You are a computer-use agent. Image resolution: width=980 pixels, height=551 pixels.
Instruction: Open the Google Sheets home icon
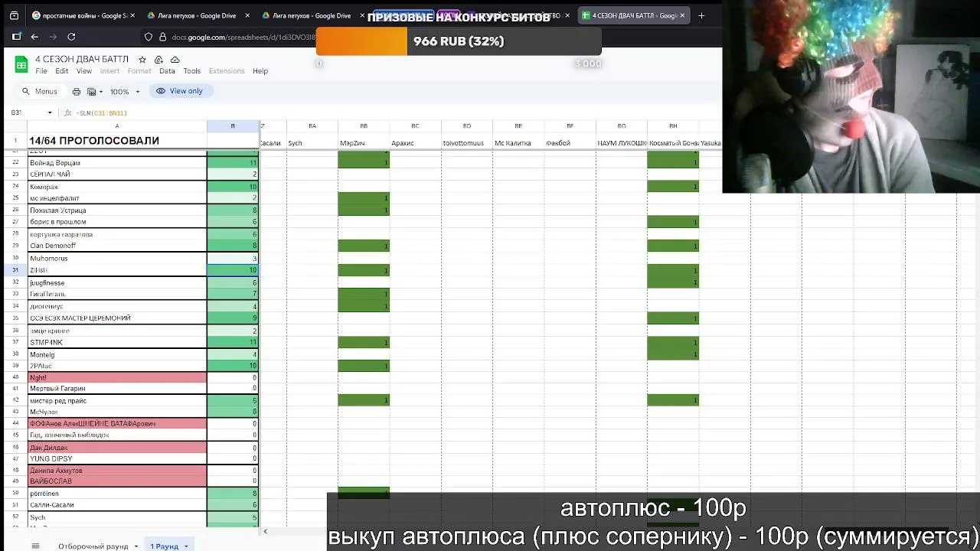(x=21, y=64)
